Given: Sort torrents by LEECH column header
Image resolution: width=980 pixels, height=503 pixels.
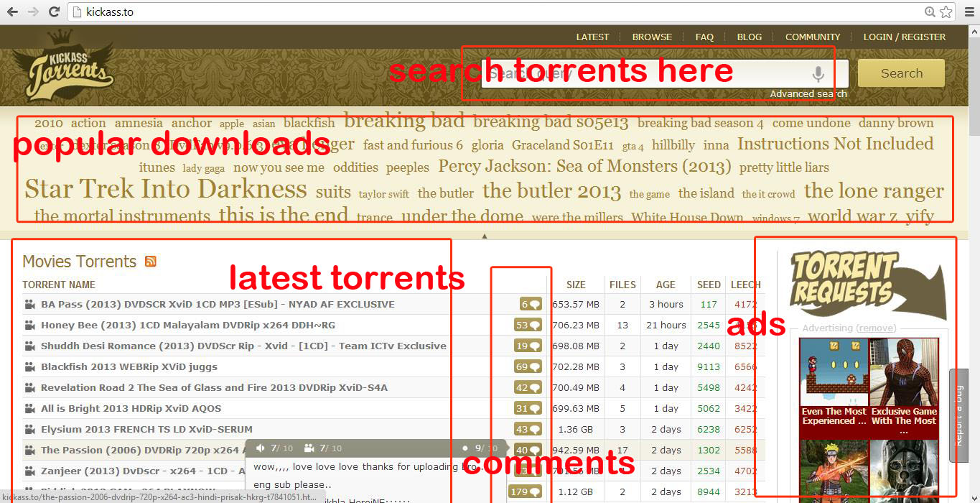Looking at the screenshot, I should coord(746,285).
